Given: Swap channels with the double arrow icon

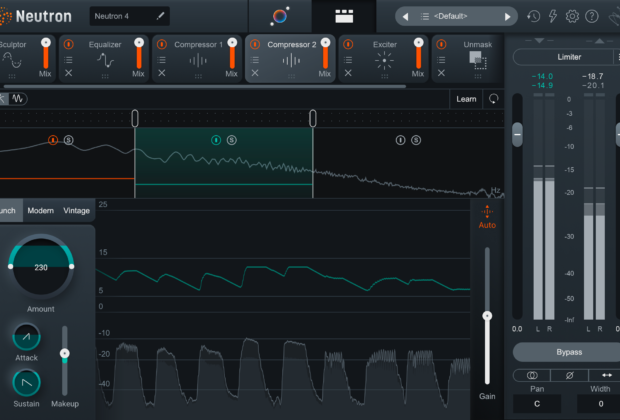Looking at the screenshot, I should 607,375.
